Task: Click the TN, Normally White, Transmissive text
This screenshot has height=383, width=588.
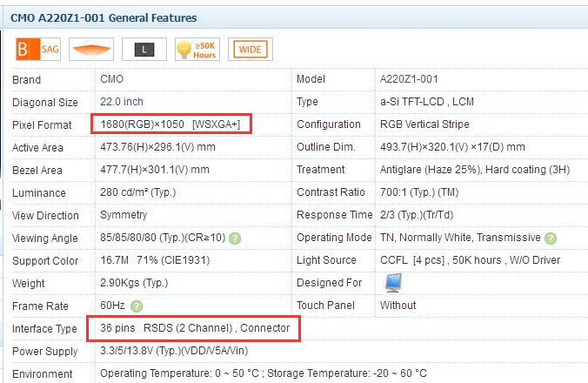Action: click(460, 238)
